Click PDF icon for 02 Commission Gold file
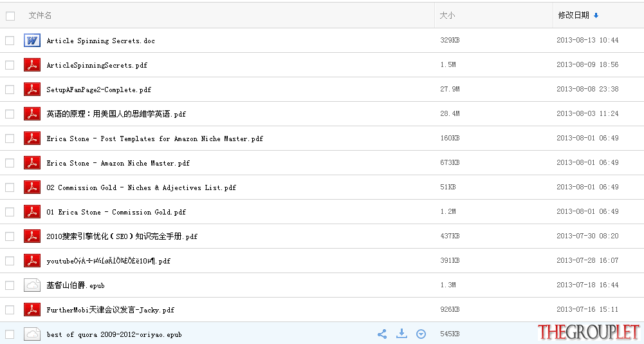Viewport: 644px width, 344px height. coord(32,187)
